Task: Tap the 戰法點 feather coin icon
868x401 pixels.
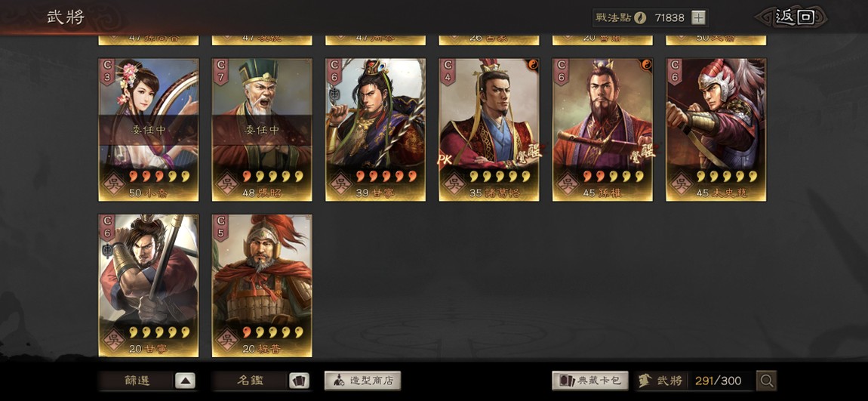Action: point(640,17)
